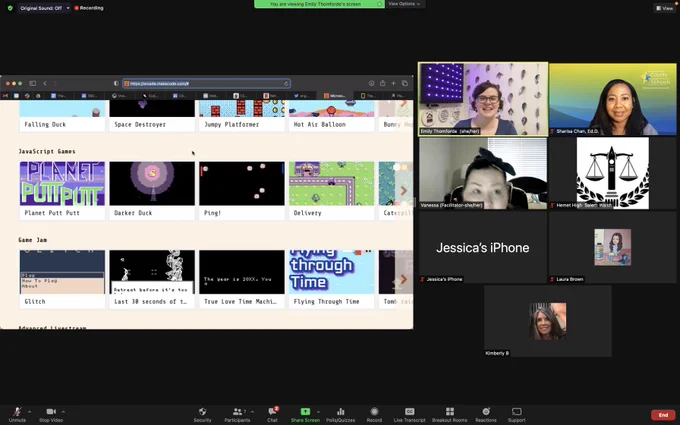Select Sharisa Chan's video tile
680x425 pixels.
click(613, 99)
